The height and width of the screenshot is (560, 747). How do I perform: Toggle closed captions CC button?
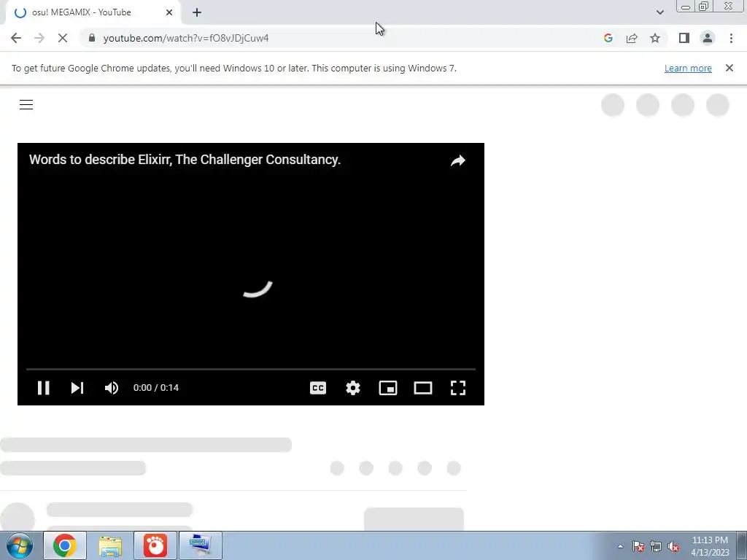point(318,388)
